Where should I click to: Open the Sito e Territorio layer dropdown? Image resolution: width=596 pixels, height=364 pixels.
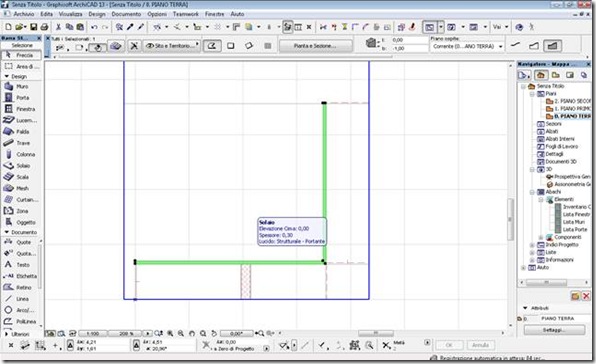[x=173, y=46]
